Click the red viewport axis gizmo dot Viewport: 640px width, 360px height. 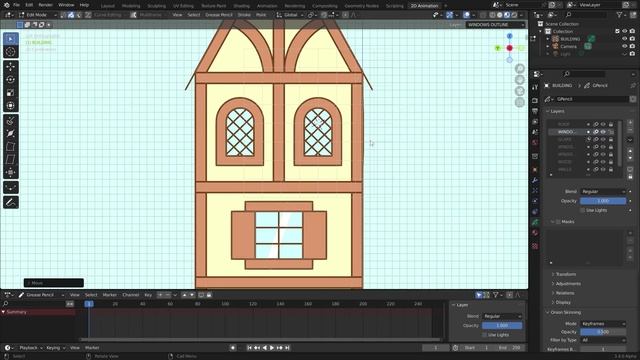pyautogui.click(x=509, y=48)
